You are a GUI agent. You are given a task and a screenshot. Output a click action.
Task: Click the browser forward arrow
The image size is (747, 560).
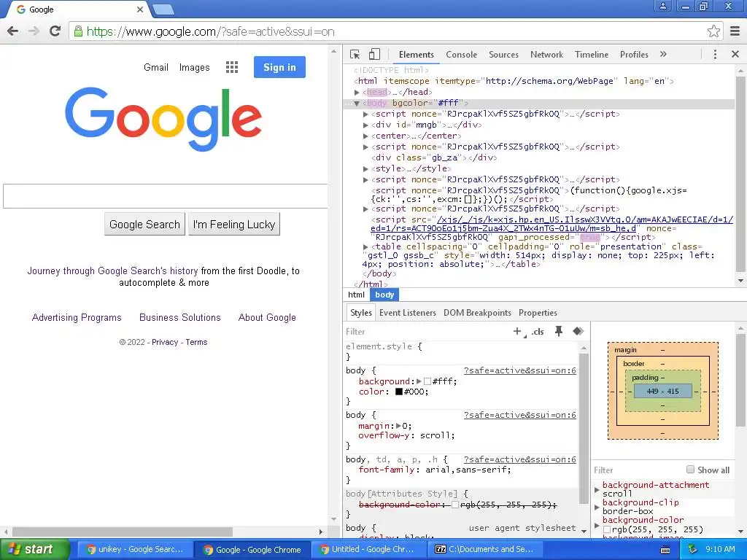pos(34,31)
